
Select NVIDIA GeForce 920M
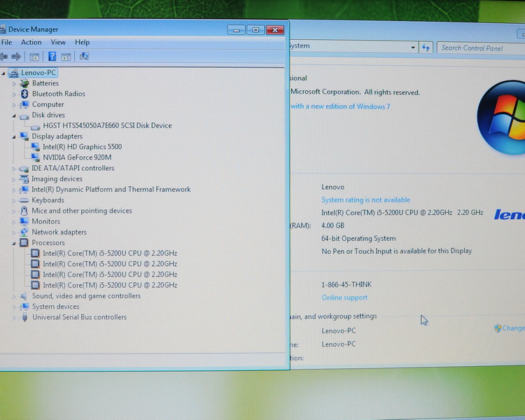pos(77,157)
